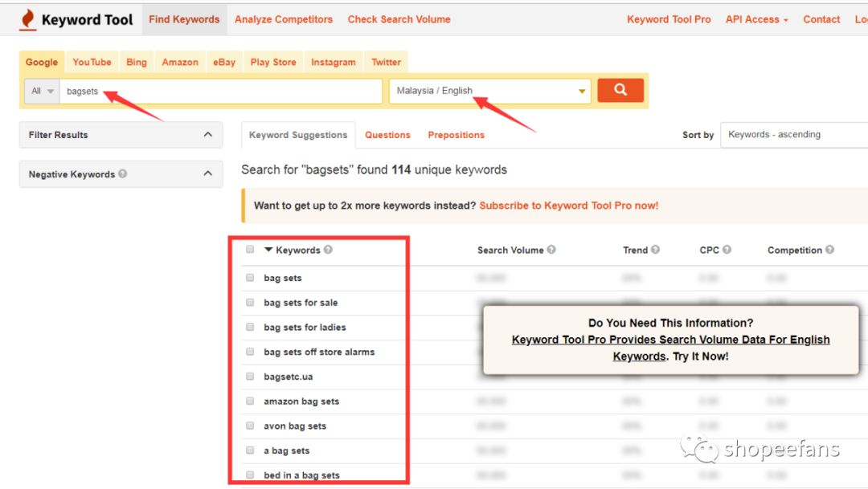Click the 'bagsetc.ua' keyword text
868x489 pixels.
tap(288, 377)
